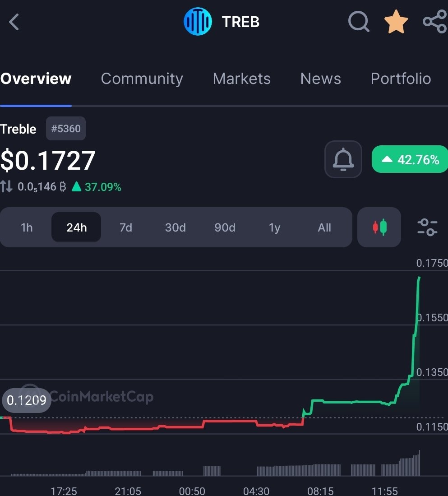The height and width of the screenshot is (496, 448).
Task: Select the All time range
Action: pyautogui.click(x=324, y=227)
